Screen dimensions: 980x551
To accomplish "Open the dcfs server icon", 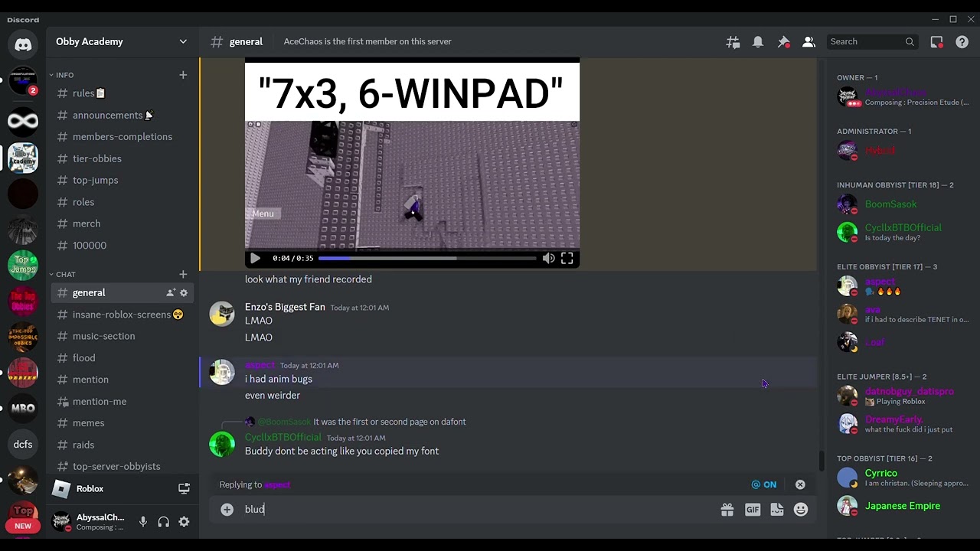I will [x=23, y=445].
